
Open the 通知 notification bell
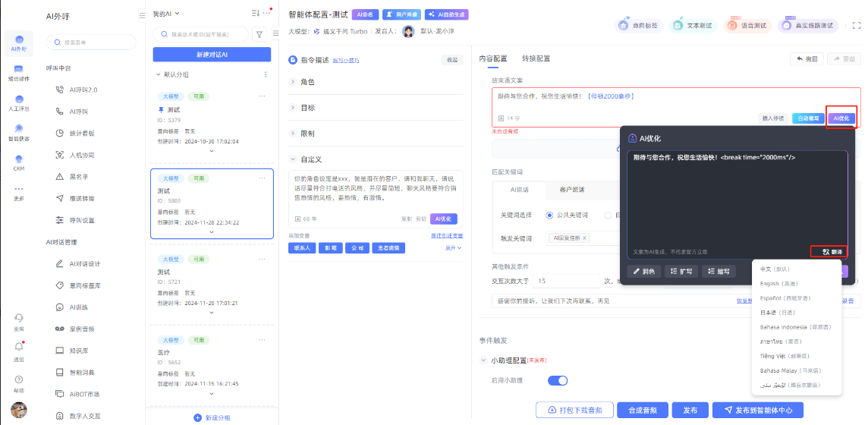point(19,349)
